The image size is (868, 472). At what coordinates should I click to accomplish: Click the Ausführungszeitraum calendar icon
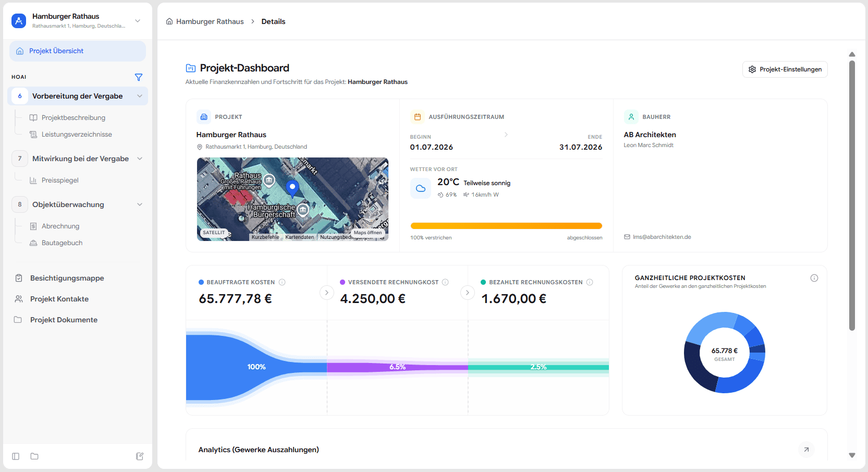(x=418, y=117)
